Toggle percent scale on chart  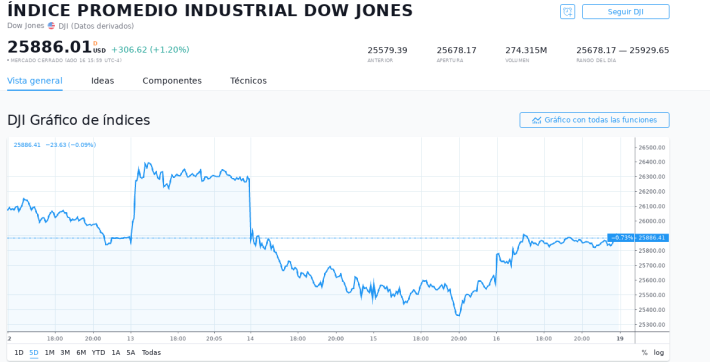tap(644, 352)
